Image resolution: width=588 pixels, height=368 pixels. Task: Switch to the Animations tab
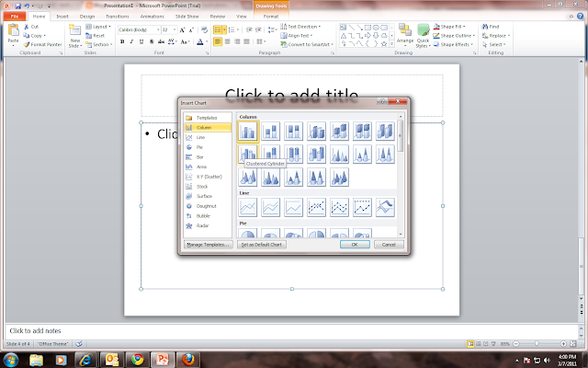[x=152, y=17]
